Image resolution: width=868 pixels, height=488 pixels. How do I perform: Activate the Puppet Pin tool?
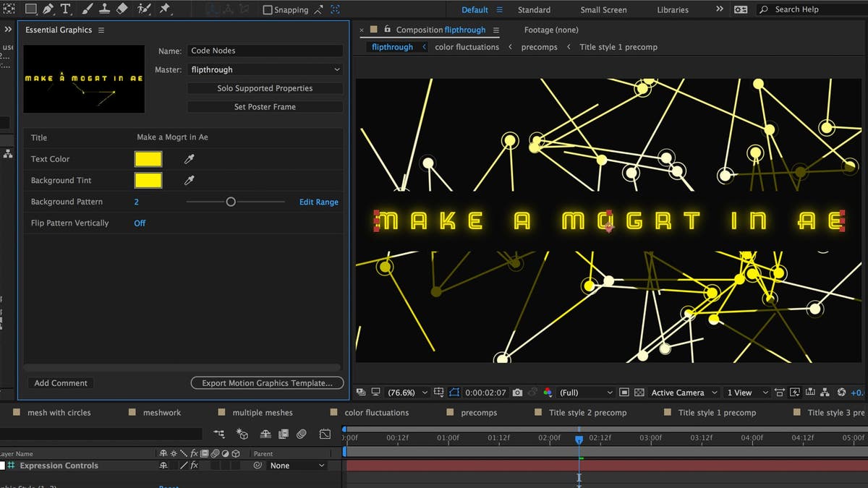pyautogui.click(x=165, y=9)
